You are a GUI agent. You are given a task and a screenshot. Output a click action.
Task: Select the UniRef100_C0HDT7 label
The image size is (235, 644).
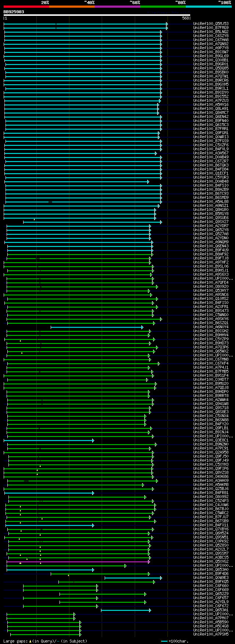click(x=211, y=380)
